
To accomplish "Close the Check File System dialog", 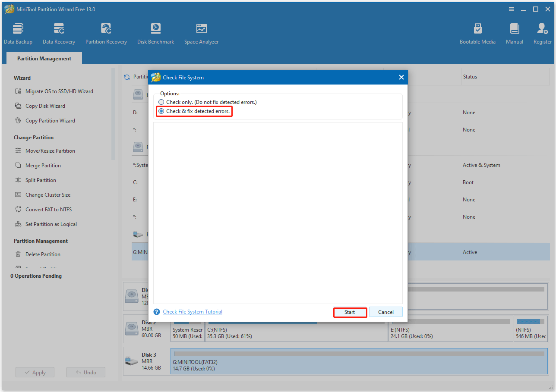I will 401,78.
